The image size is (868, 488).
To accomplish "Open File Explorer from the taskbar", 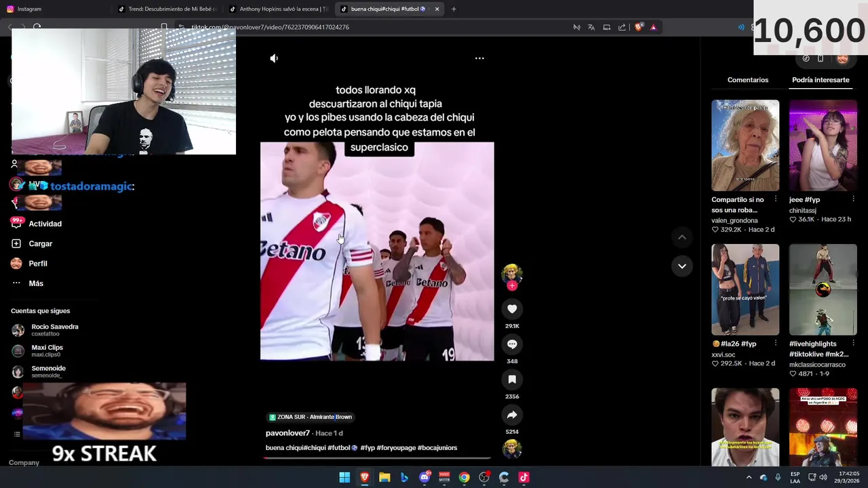I will [384, 477].
